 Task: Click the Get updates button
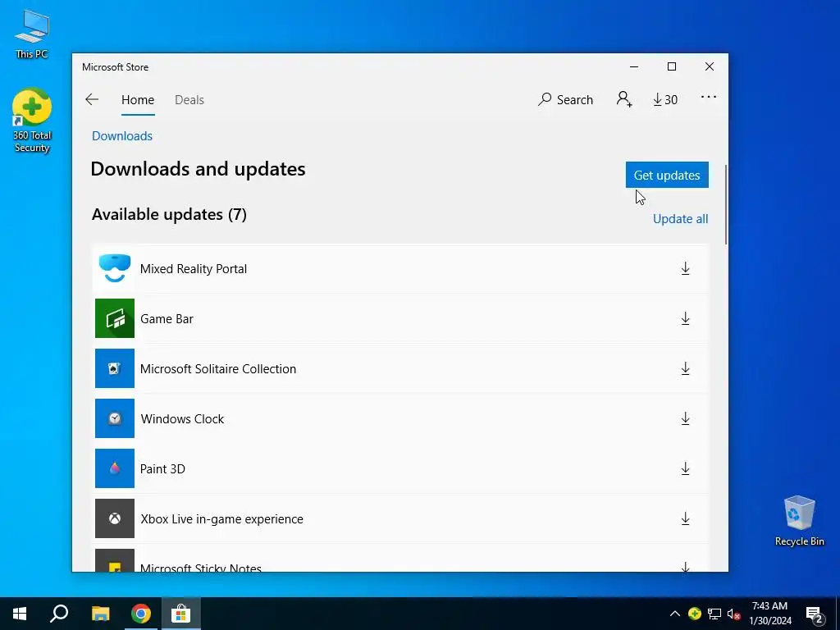(x=667, y=176)
